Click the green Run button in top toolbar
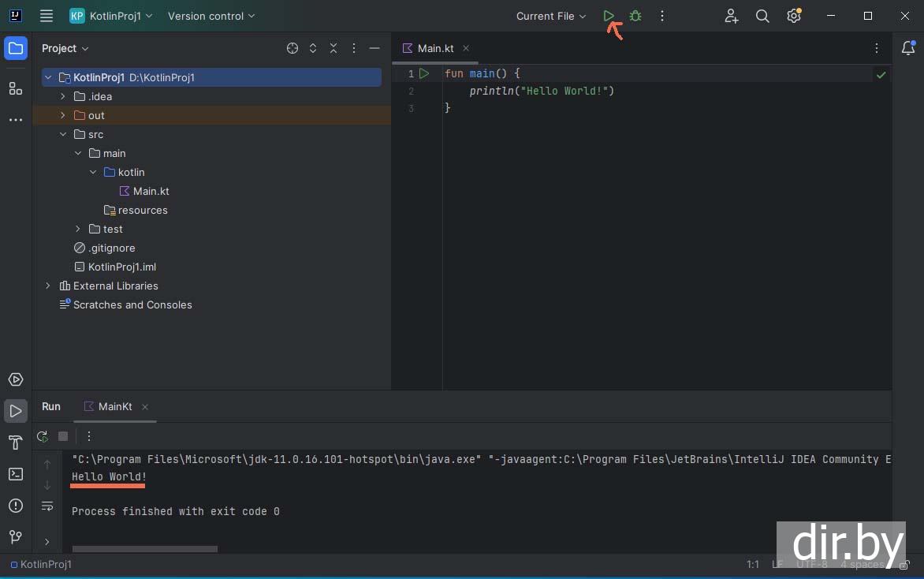 pyautogui.click(x=609, y=16)
